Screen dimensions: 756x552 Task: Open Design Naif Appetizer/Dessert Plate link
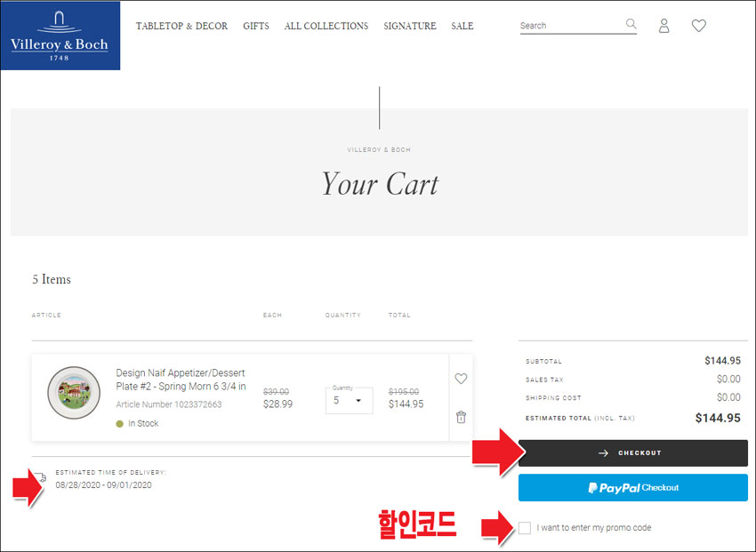coord(181,380)
